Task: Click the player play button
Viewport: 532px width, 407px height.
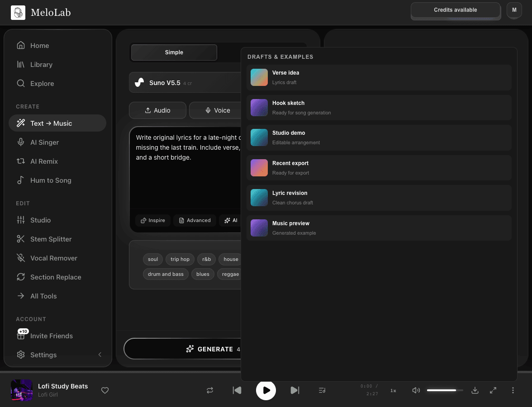Action: (266, 390)
